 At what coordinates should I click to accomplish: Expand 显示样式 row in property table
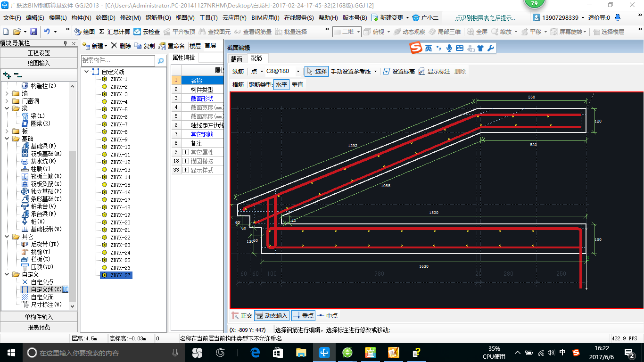pyautogui.click(x=185, y=170)
